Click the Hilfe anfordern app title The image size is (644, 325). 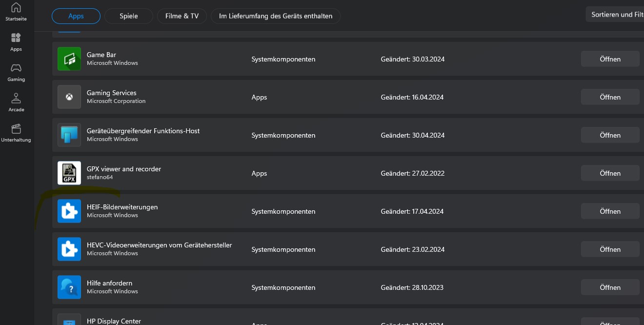point(109,283)
